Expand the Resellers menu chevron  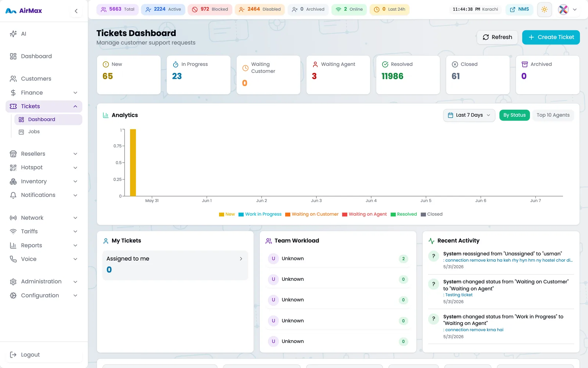pos(75,154)
